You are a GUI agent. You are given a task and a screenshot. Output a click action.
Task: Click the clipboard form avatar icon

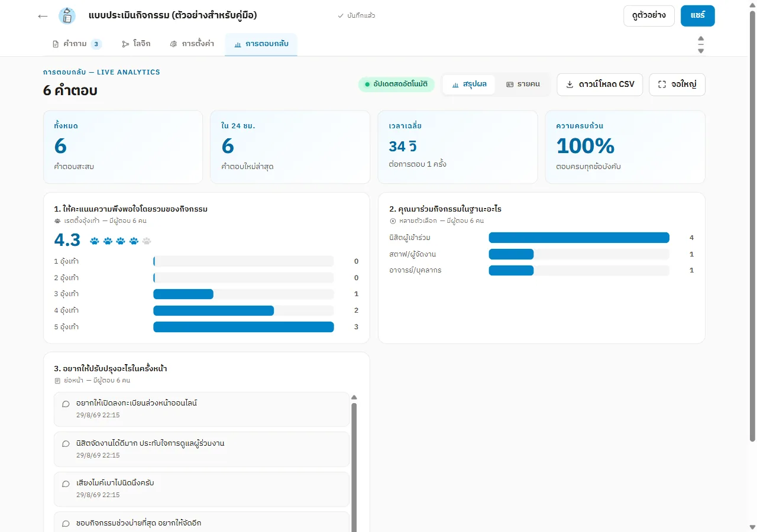coord(67,16)
